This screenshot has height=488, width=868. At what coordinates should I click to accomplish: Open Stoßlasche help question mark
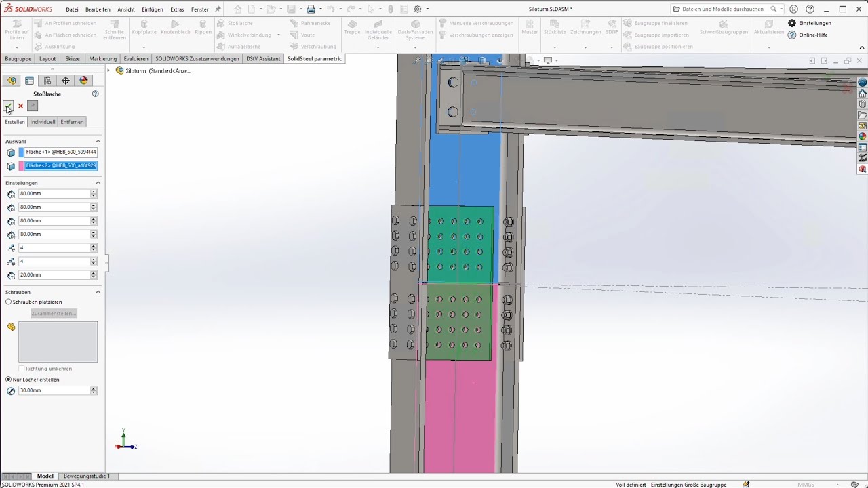click(96, 94)
